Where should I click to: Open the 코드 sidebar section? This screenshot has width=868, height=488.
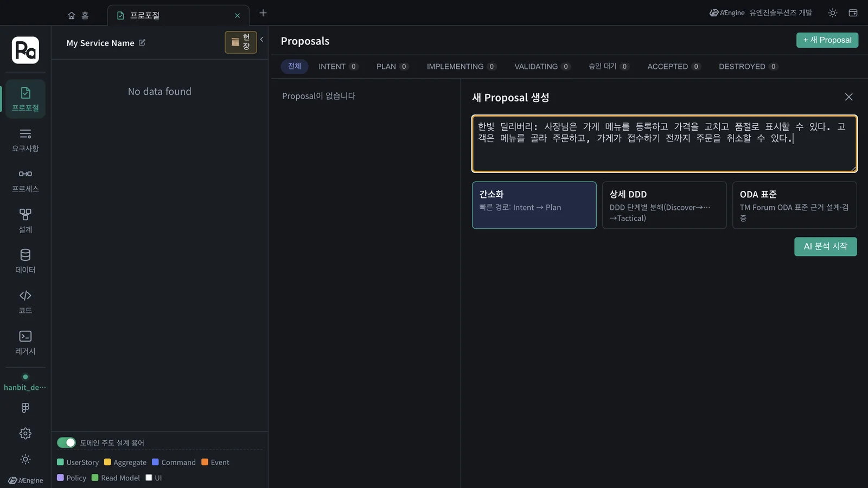click(x=25, y=302)
